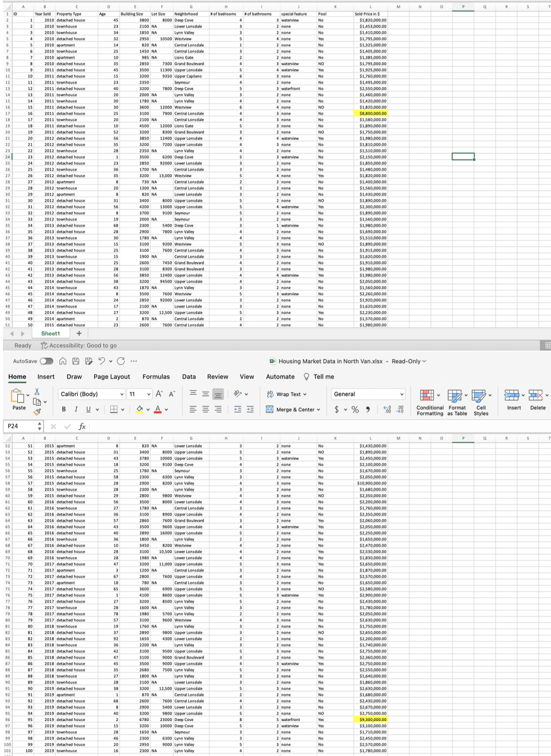Click the Decrease Decimal icon
This screenshot has width=551, height=756.
(400, 409)
